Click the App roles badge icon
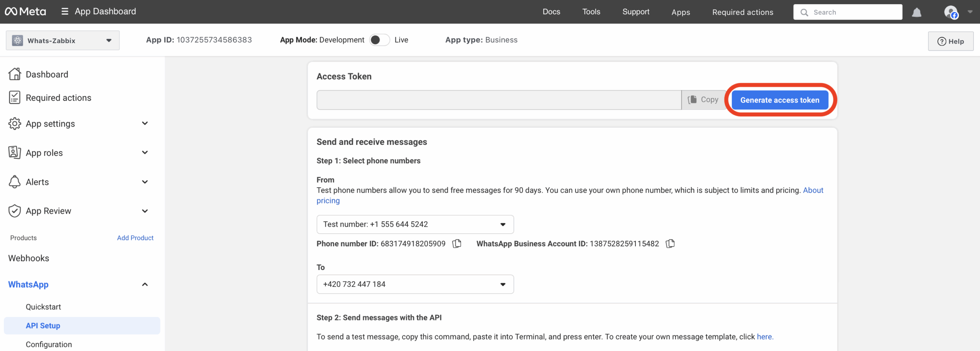 15,153
